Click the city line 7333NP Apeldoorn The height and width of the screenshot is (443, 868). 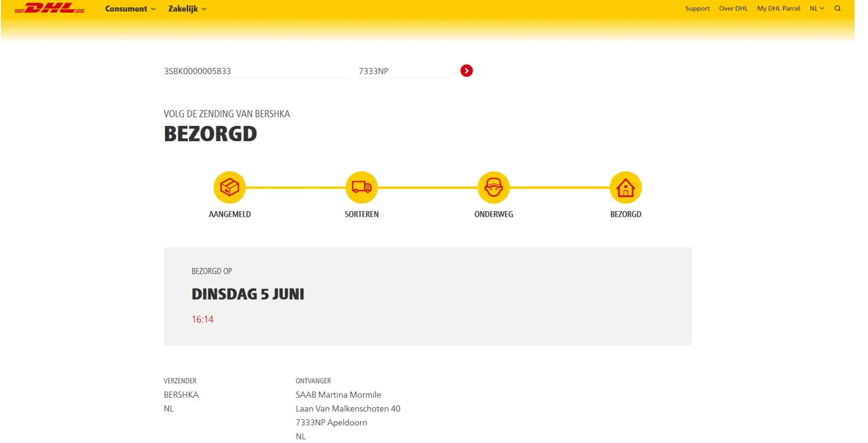point(331,423)
